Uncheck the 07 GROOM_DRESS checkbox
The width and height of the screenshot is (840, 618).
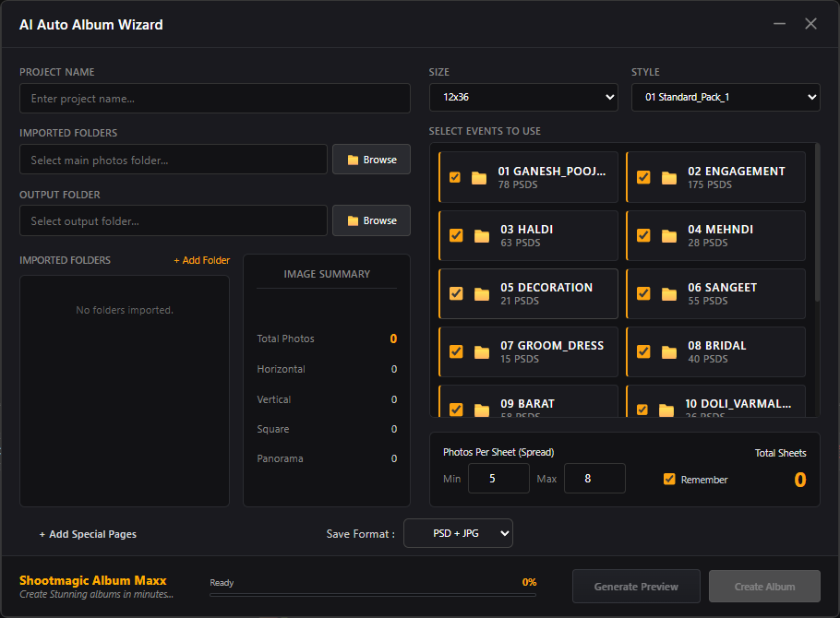click(x=456, y=351)
